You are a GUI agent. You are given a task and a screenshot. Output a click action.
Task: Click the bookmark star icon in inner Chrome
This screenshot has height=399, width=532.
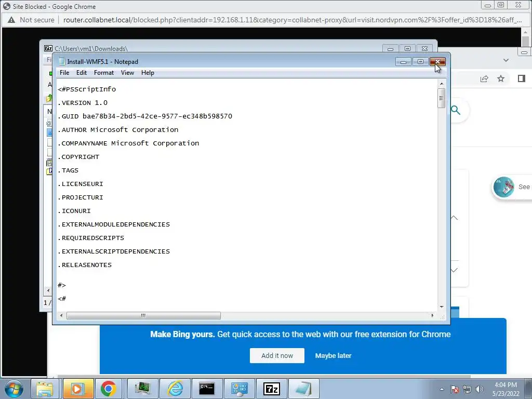pyautogui.click(x=501, y=79)
